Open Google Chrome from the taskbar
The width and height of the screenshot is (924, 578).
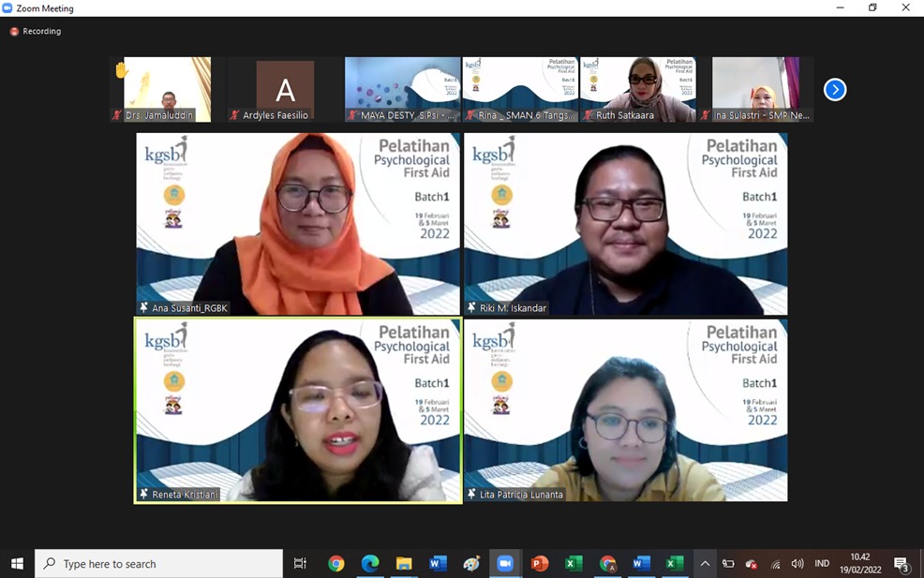pyautogui.click(x=336, y=563)
